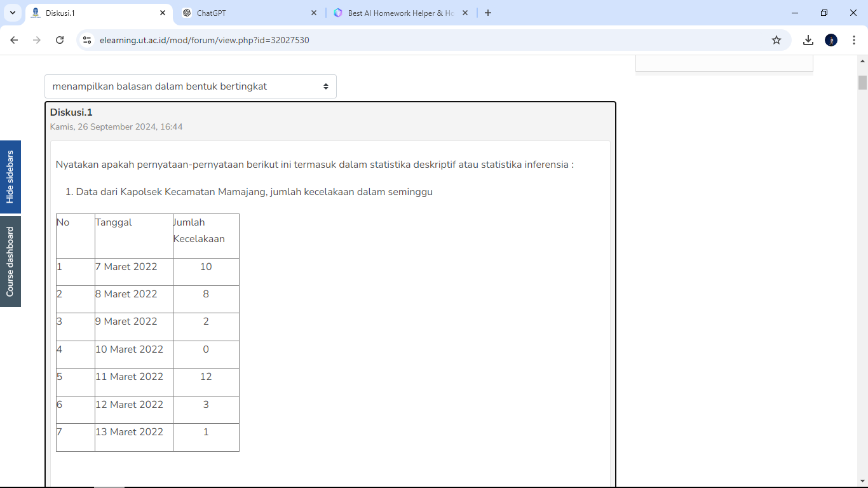
Task: Go back to the previous page
Action: point(14,40)
